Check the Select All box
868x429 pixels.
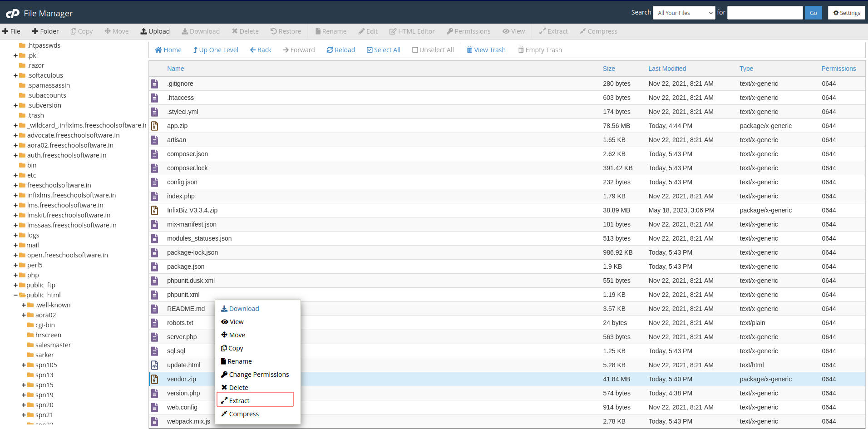pyautogui.click(x=370, y=50)
